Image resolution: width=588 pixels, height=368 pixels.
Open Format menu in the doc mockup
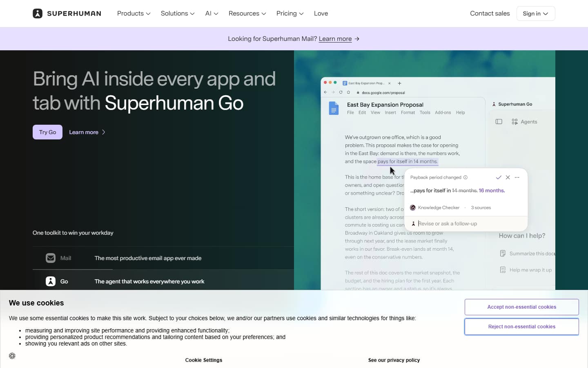click(408, 112)
